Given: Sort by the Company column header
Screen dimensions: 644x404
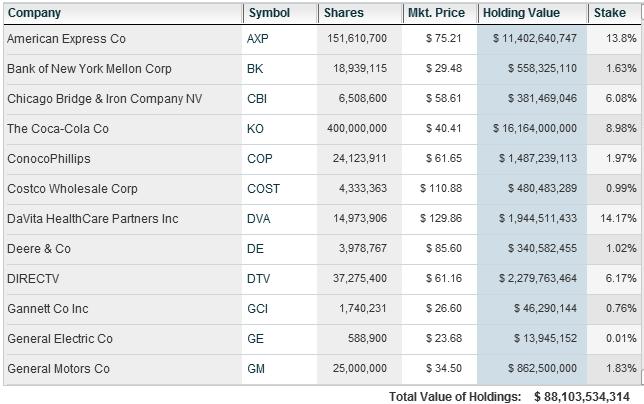Looking at the screenshot, I should coord(34,13).
